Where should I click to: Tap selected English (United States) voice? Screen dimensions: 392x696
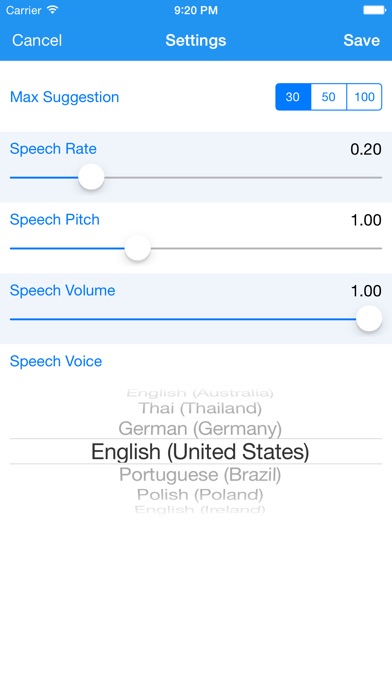pyautogui.click(x=200, y=452)
